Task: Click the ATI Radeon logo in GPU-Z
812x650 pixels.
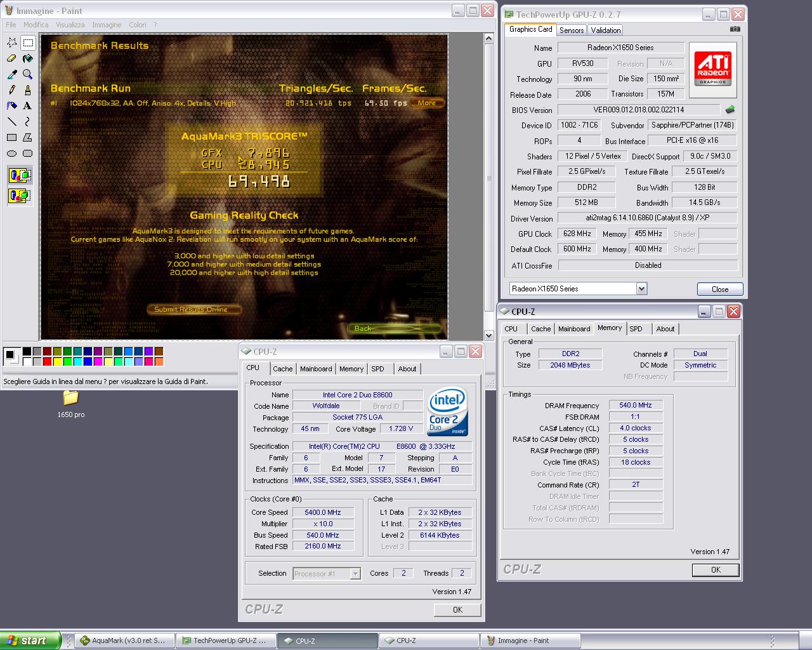Action: (713, 70)
